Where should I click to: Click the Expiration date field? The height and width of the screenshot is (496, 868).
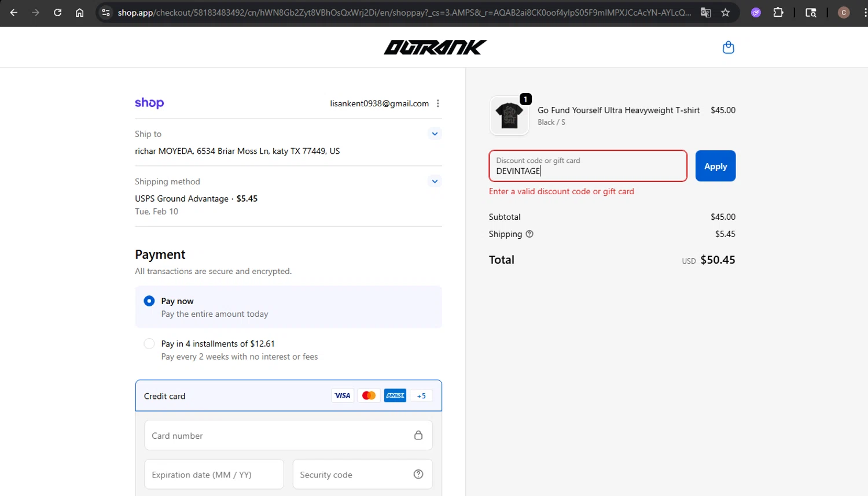(214, 474)
